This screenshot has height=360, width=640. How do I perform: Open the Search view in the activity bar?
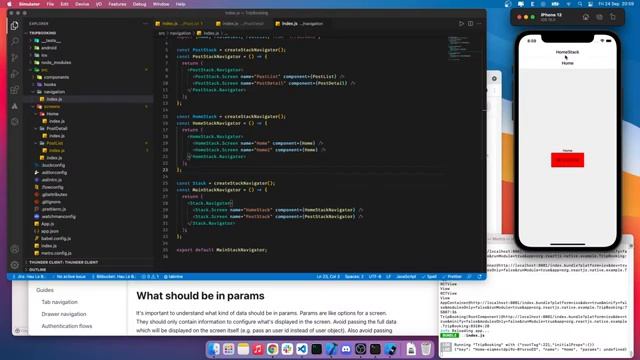click(15, 41)
